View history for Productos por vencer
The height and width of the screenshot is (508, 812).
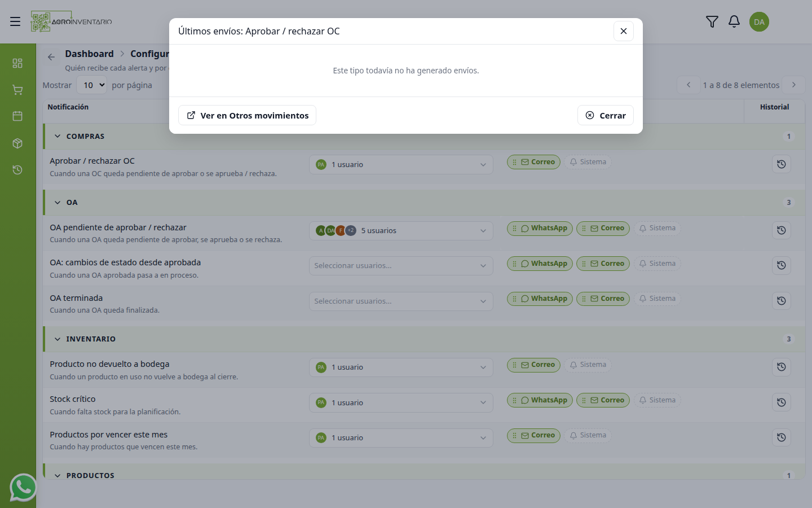782,437
